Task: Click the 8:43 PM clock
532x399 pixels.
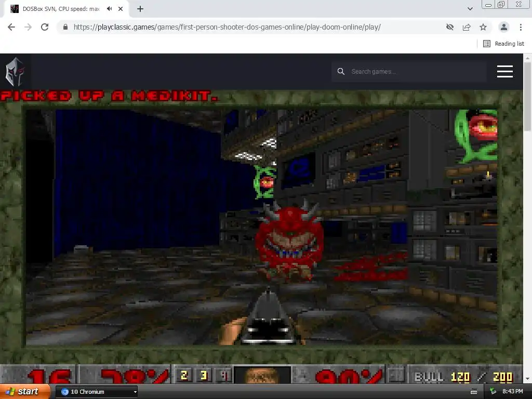Action: coord(513,392)
